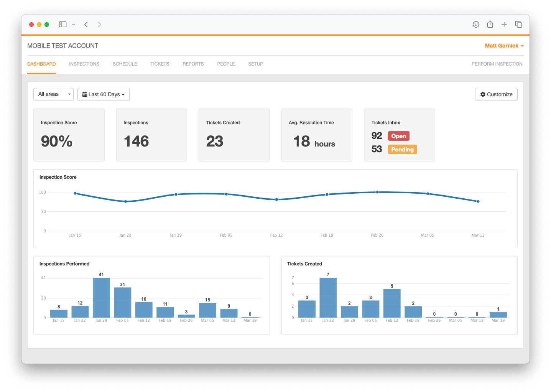
Task: Toggle the browser sidebar icon
Action: tap(63, 24)
